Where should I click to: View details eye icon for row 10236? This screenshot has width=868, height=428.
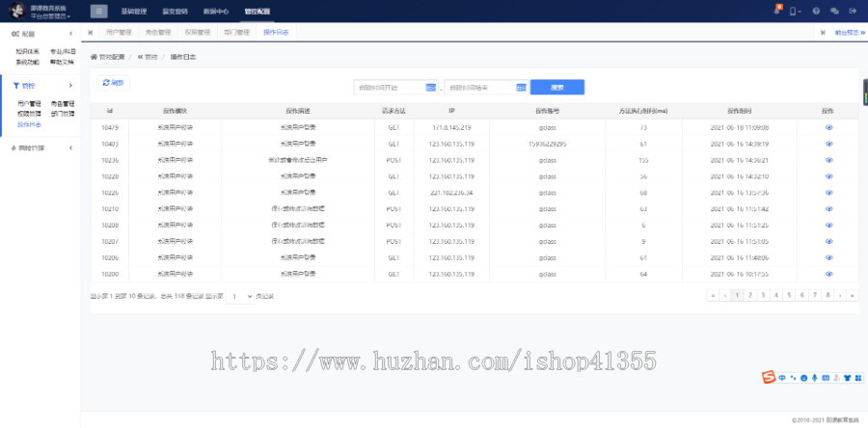coord(828,160)
